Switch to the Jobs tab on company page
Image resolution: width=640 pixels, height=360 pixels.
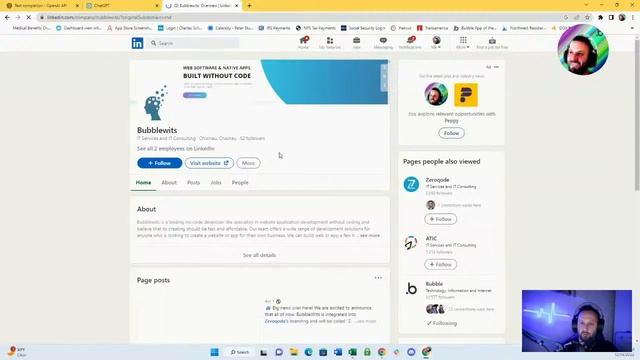click(216, 182)
